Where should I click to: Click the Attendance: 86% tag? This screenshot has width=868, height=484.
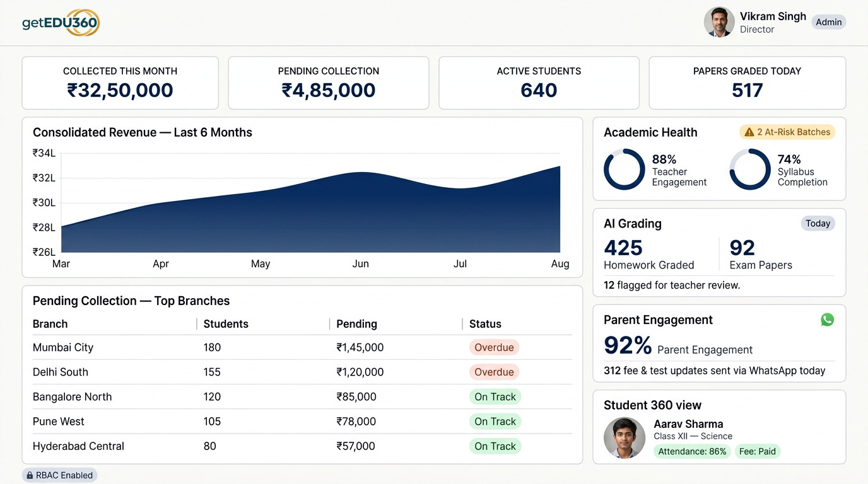click(x=692, y=451)
